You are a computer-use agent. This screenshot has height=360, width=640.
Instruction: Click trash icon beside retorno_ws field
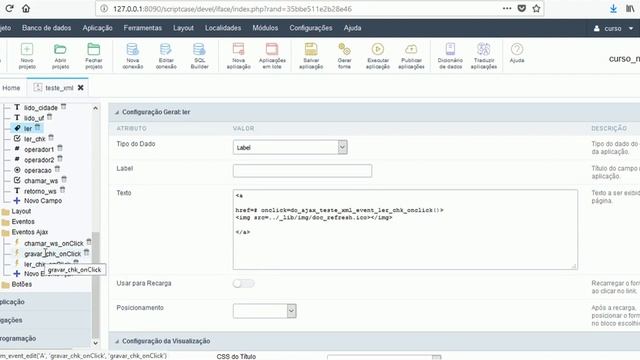coord(62,190)
